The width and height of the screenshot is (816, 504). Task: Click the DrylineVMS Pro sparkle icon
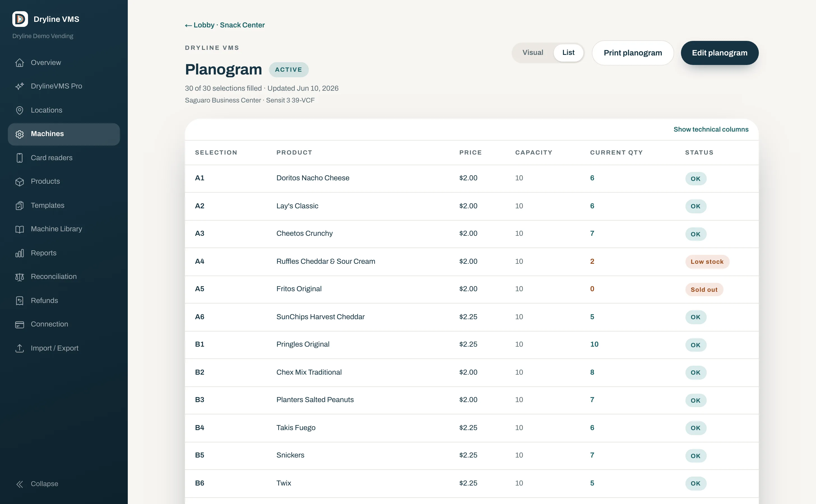click(x=20, y=86)
